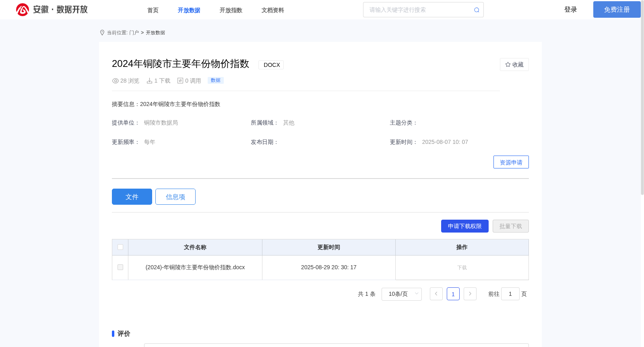Toggle the select-all checkbox in table header
This screenshot has height=347, width=644.
pos(120,247)
